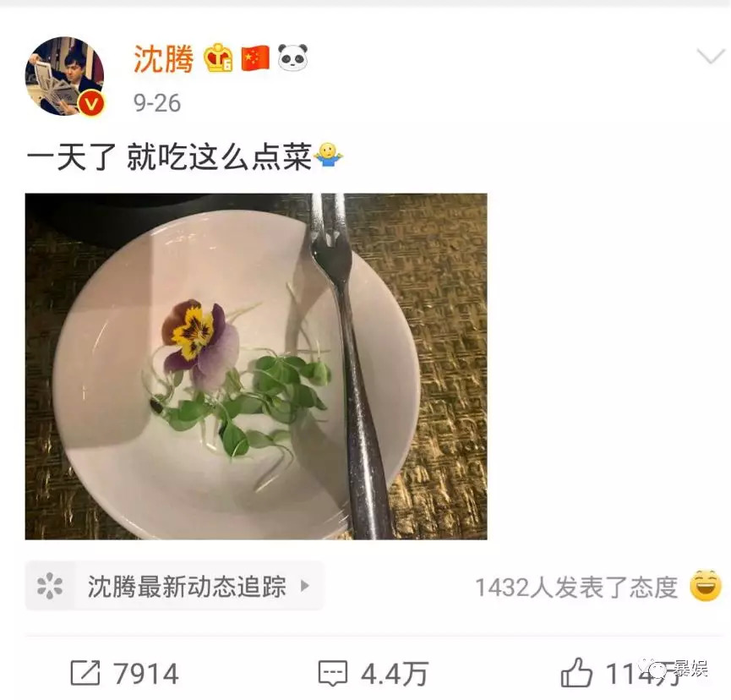Expand arrow beside 沈腾最新动态追踪

(x=305, y=585)
